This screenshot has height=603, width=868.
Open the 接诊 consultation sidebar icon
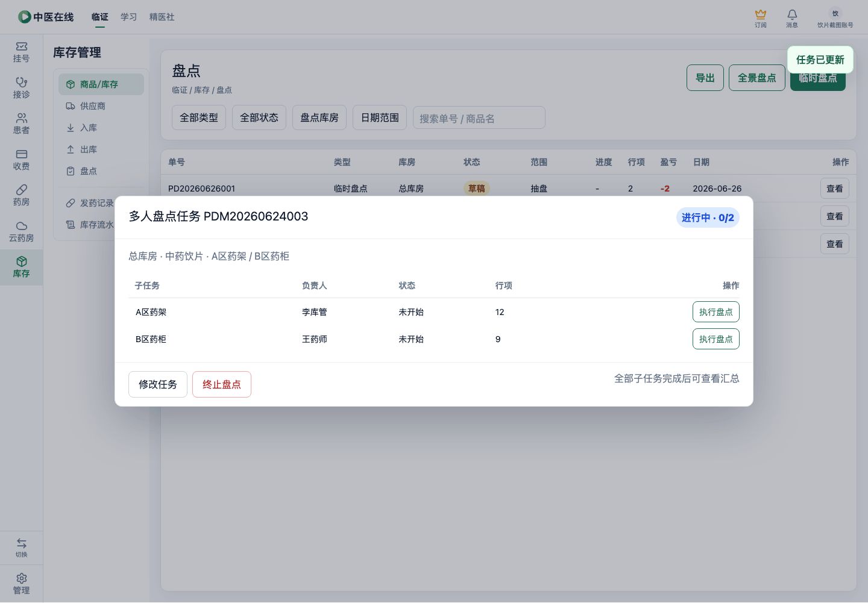[21, 88]
